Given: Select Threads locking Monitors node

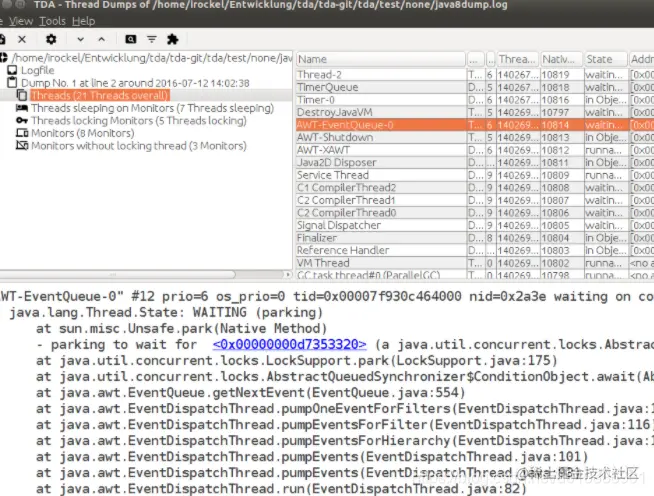Looking at the screenshot, I should (x=138, y=121).
